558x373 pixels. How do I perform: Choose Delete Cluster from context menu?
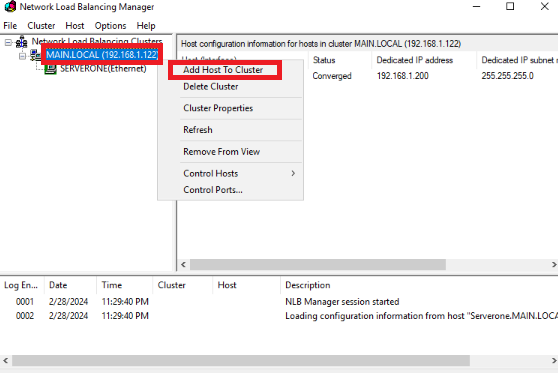point(211,86)
